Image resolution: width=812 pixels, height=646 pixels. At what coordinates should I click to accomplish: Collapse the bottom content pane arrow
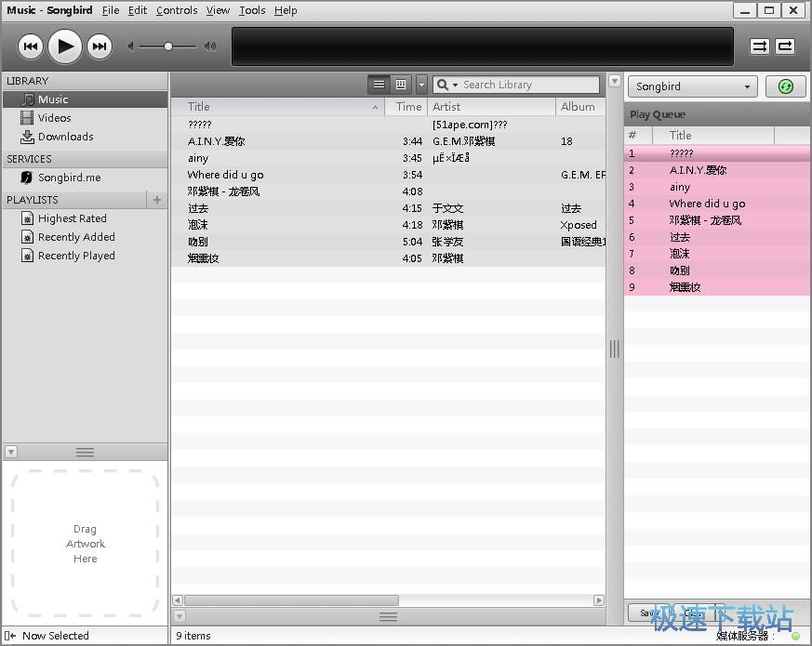click(x=180, y=616)
